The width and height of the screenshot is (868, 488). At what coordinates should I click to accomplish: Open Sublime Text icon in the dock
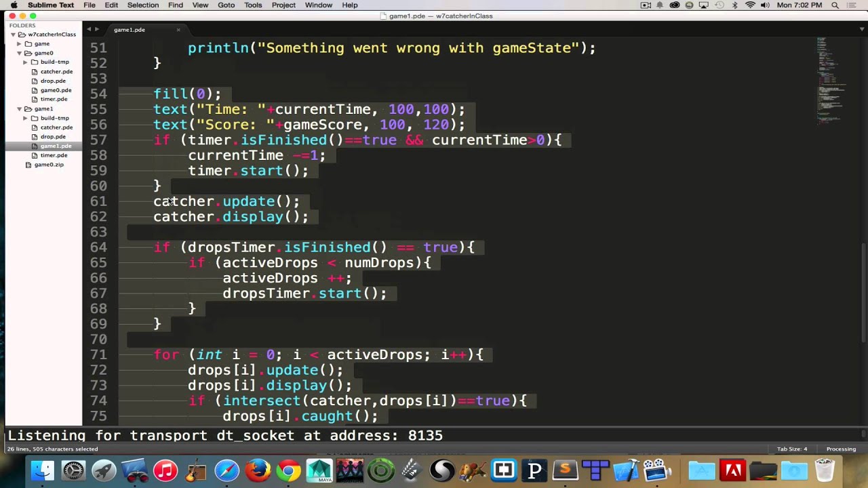(565, 470)
